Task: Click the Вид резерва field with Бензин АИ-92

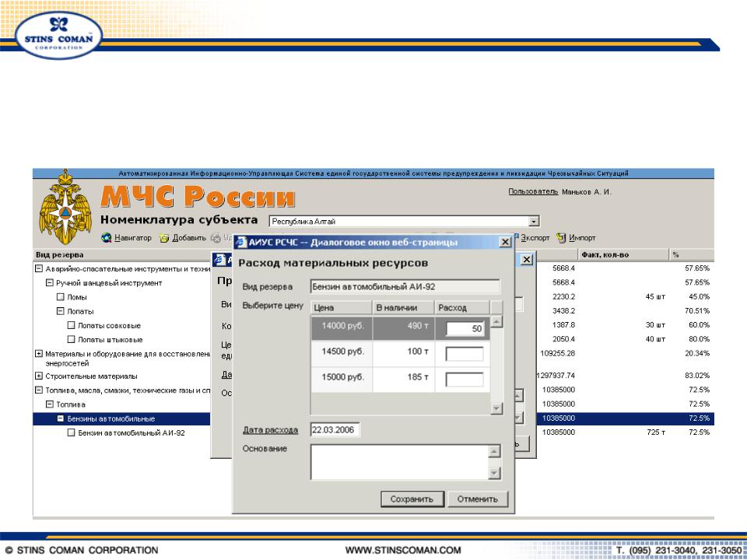Action: 405,287
